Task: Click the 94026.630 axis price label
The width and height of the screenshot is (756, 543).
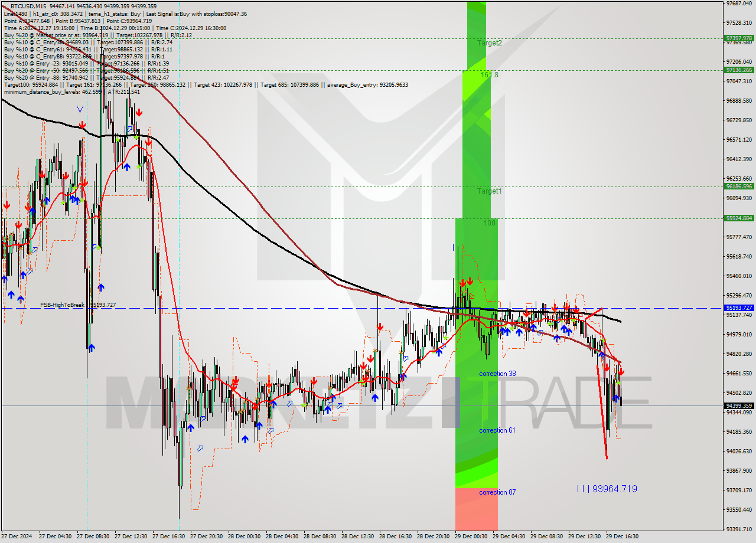Action: click(739, 451)
